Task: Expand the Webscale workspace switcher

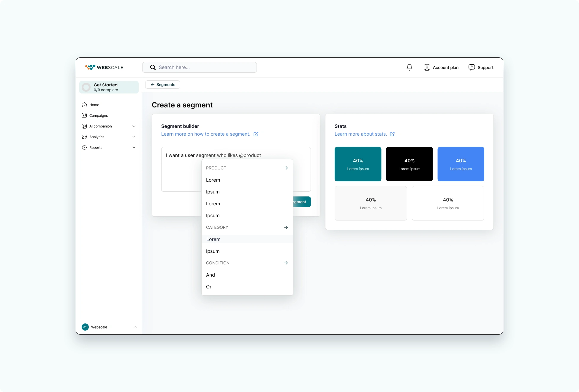Action: (x=135, y=327)
